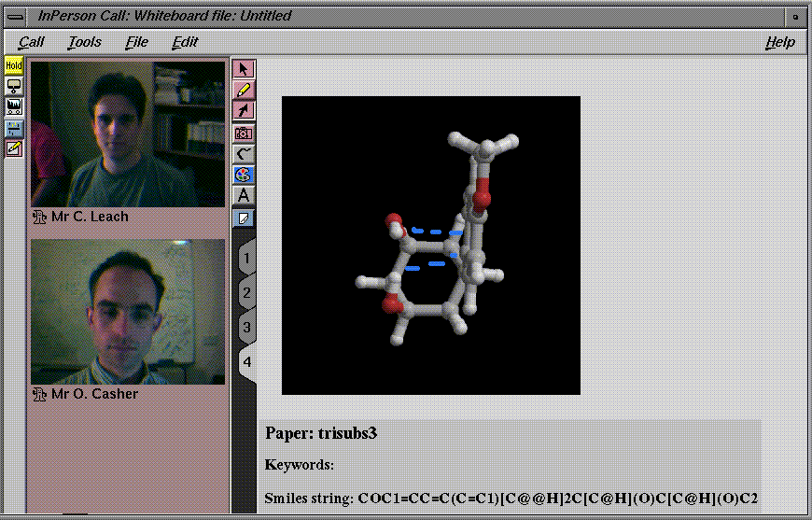Expand the Edit menu

tap(185, 42)
